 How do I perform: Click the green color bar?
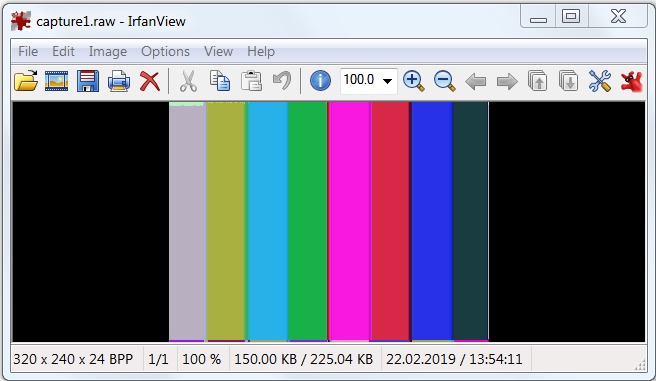(x=308, y=222)
